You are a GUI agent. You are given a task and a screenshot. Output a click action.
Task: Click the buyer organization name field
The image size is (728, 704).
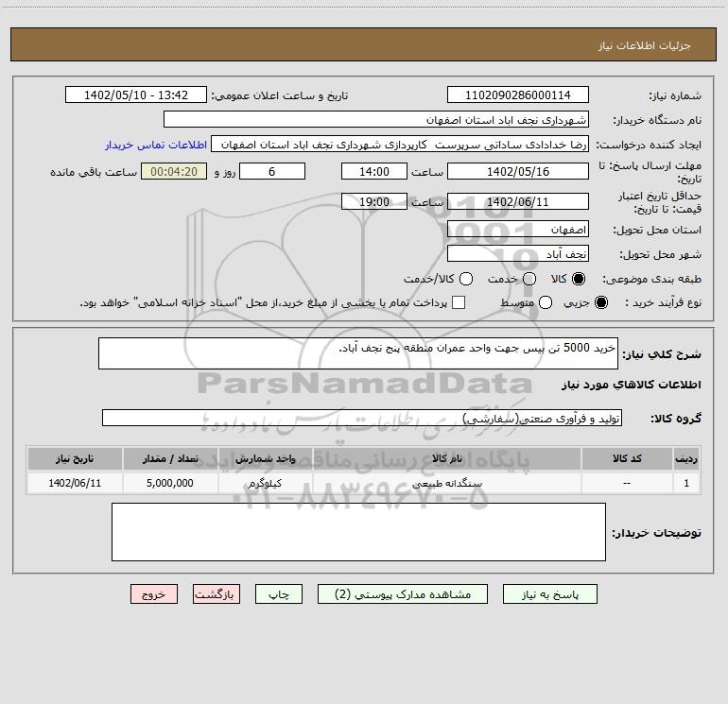376,119
